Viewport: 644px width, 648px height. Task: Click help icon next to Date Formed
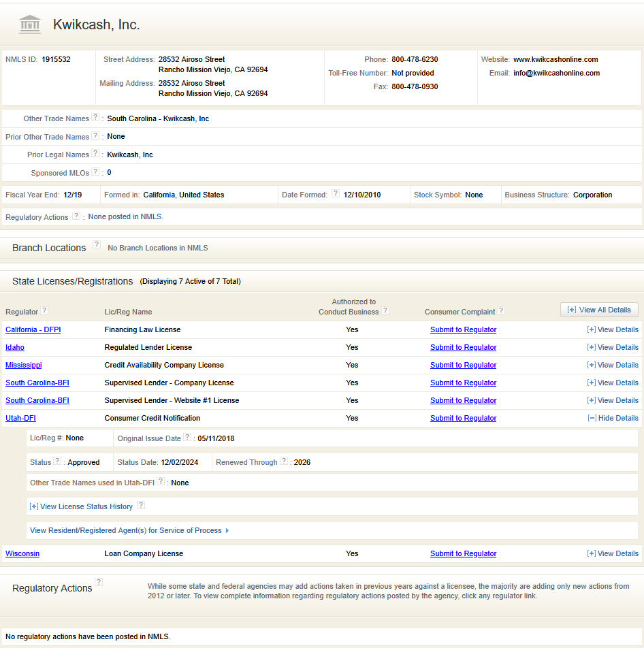click(x=335, y=194)
